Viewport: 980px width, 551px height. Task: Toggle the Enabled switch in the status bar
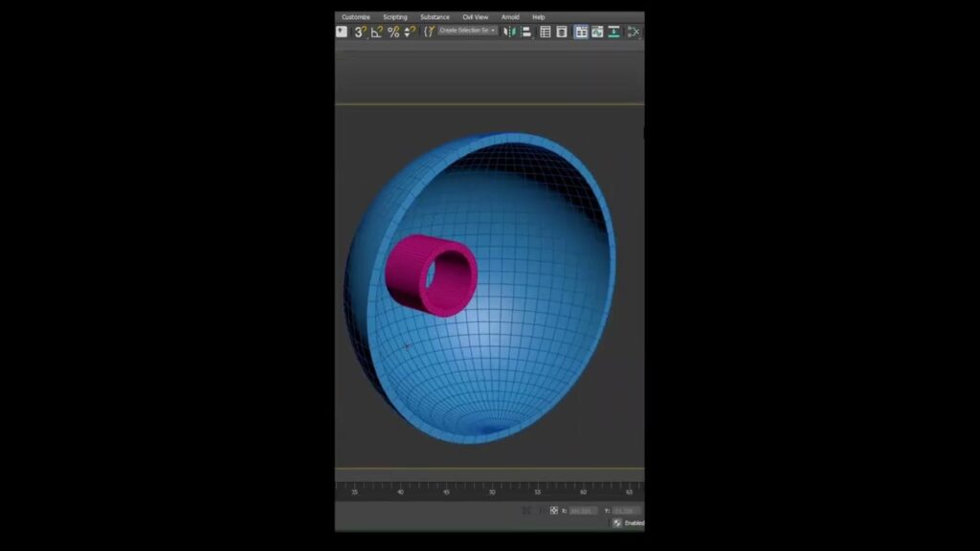[x=617, y=523]
